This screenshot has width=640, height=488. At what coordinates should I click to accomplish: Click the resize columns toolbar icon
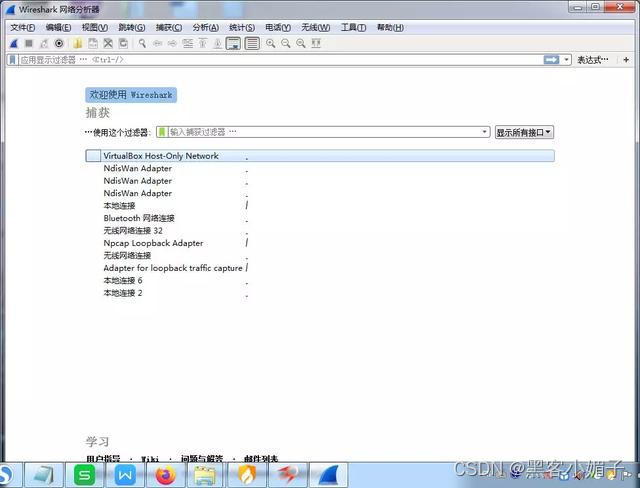(316, 43)
